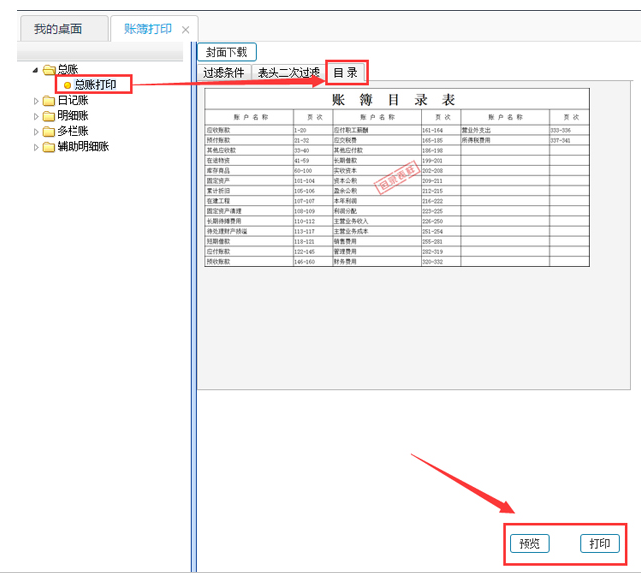Open the 过滤条件 tab

tap(224, 73)
